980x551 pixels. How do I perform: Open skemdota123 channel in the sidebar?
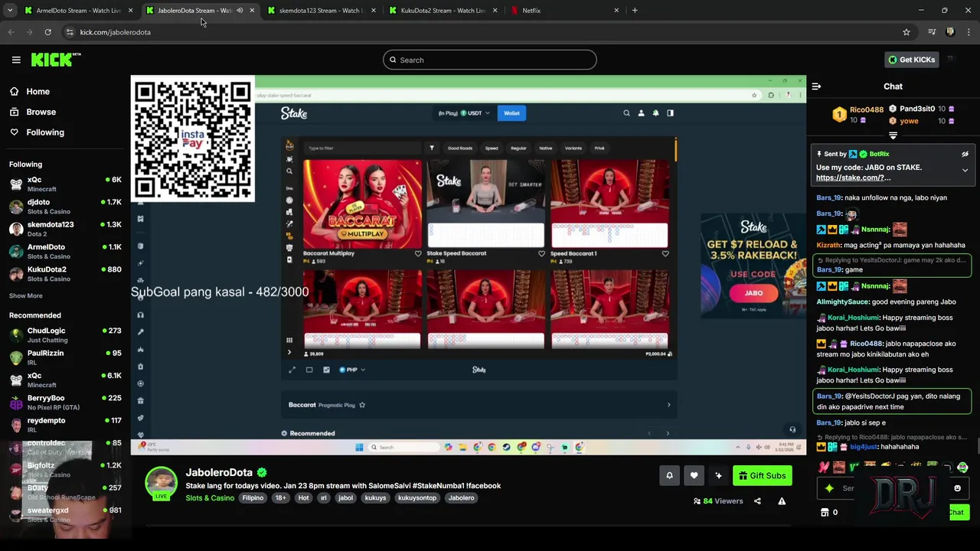click(65, 229)
